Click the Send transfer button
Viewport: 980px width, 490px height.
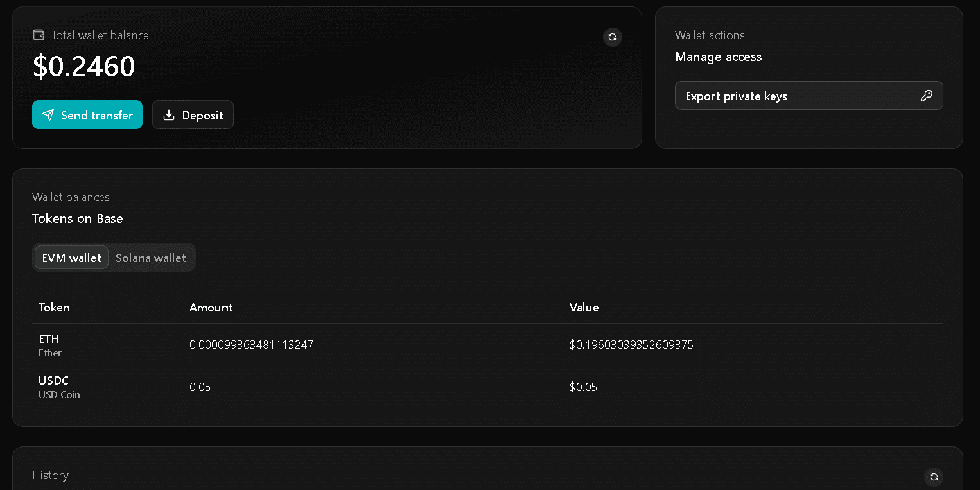click(x=87, y=115)
